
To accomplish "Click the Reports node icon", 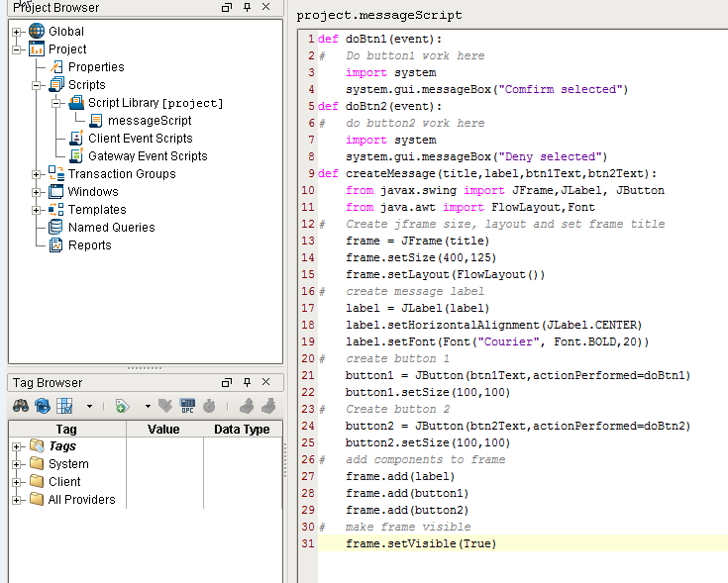I will (56, 244).
